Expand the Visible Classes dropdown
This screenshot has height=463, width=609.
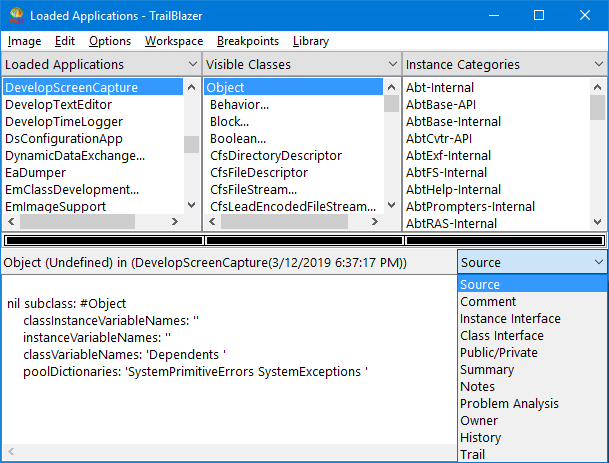pyautogui.click(x=391, y=64)
